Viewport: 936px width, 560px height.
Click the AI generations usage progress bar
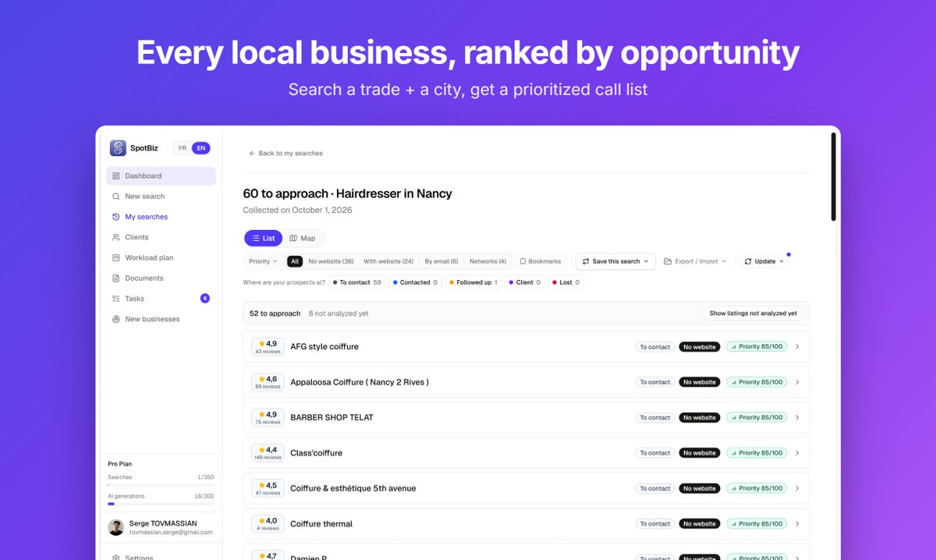[x=161, y=504]
